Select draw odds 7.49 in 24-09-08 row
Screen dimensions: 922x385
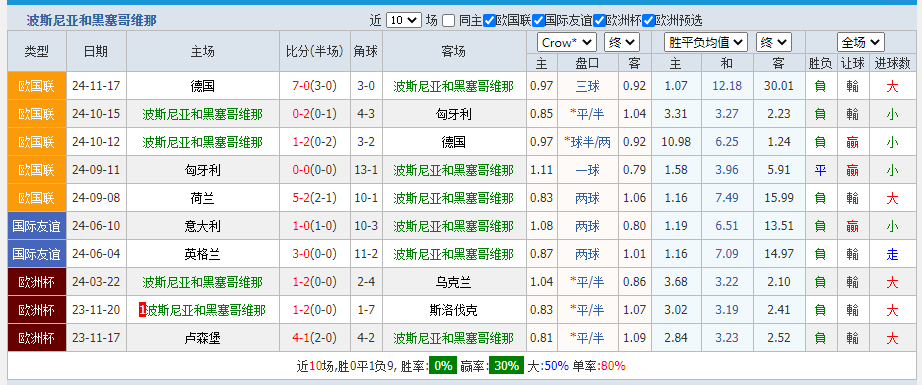727,198
